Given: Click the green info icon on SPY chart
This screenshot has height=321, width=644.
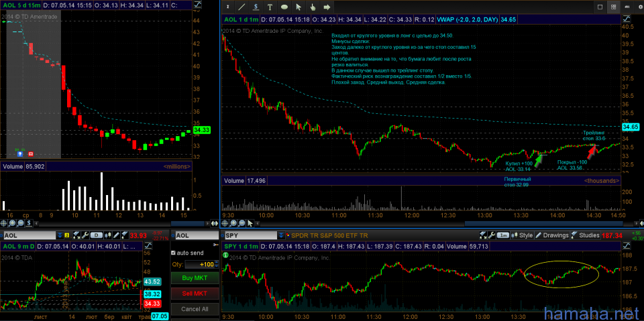Looking at the screenshot, I should coord(225,255).
